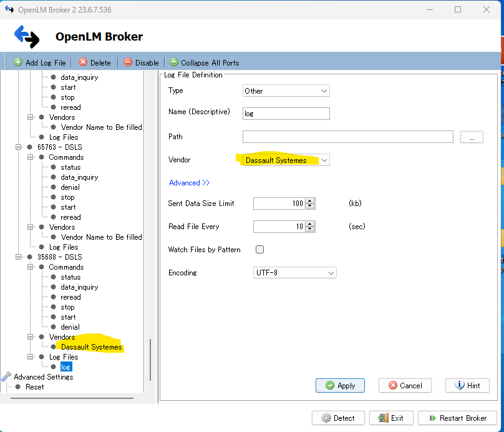Click the Cancel button
This screenshot has height=432, width=504.
pyautogui.click(x=405, y=385)
